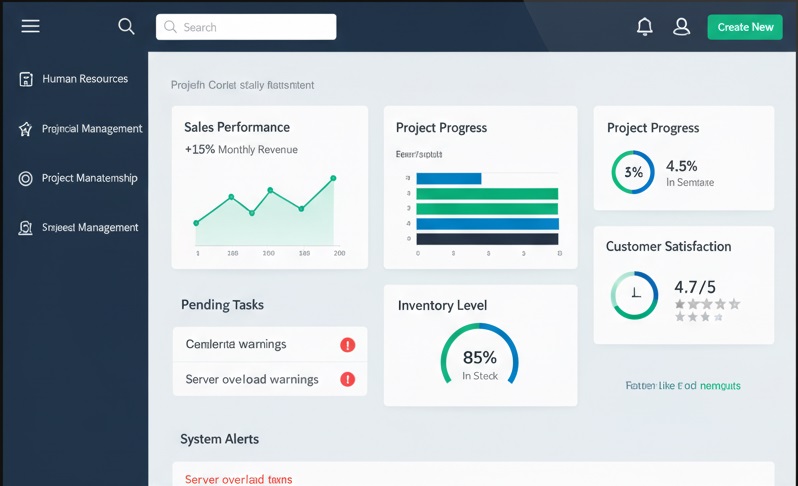
Task: Click the Human Resources sidebar icon
Action: point(26,79)
